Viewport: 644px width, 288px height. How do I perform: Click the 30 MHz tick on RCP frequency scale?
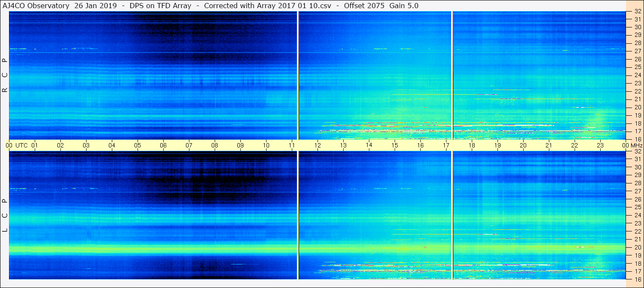638,27
